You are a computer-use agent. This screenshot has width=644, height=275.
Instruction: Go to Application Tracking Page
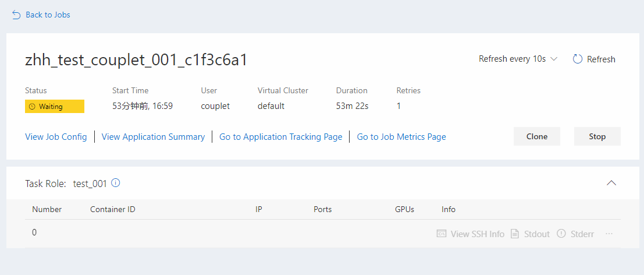pos(280,137)
